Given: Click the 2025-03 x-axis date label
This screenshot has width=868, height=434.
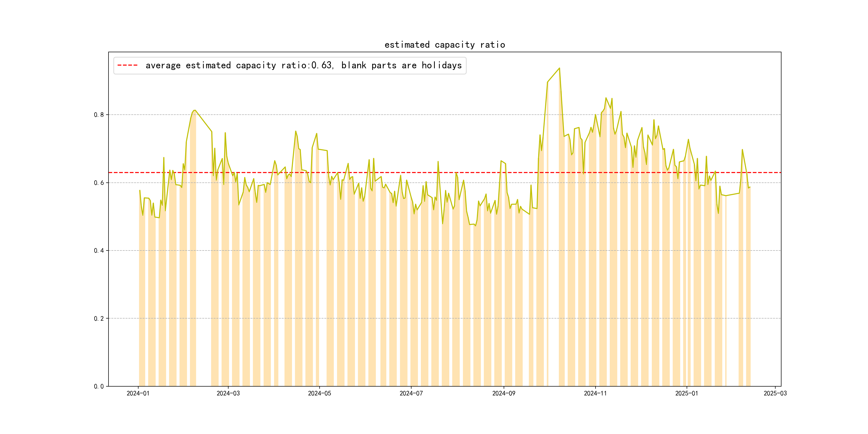Looking at the screenshot, I should (775, 394).
